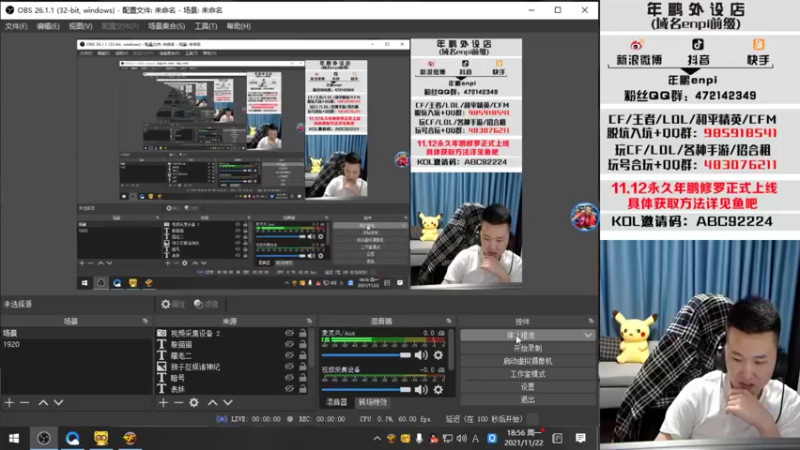
Task: Move the selected source down
Action: (228, 403)
